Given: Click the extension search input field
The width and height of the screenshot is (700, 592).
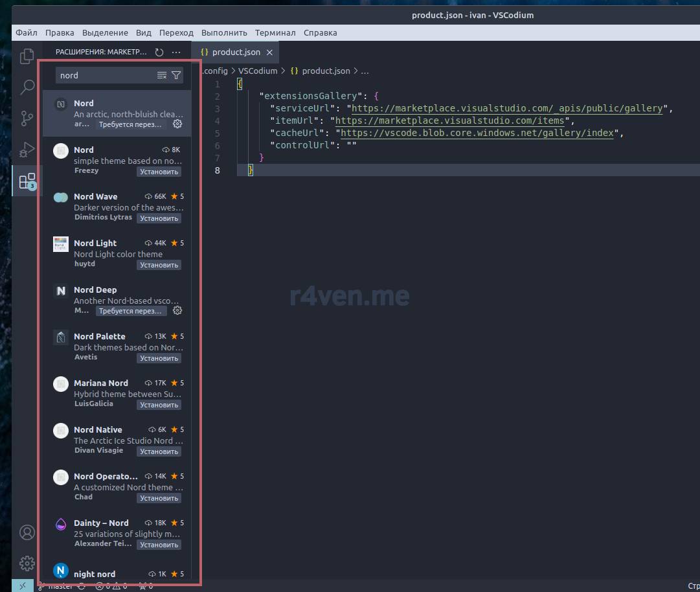Looking at the screenshot, I should pos(104,76).
